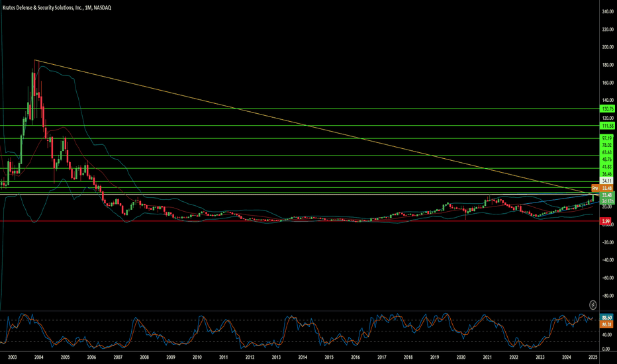Viewport: 617px width, 364px height.
Task: Click the 40.00 level on the stochastic scale
Action: pos(607,335)
